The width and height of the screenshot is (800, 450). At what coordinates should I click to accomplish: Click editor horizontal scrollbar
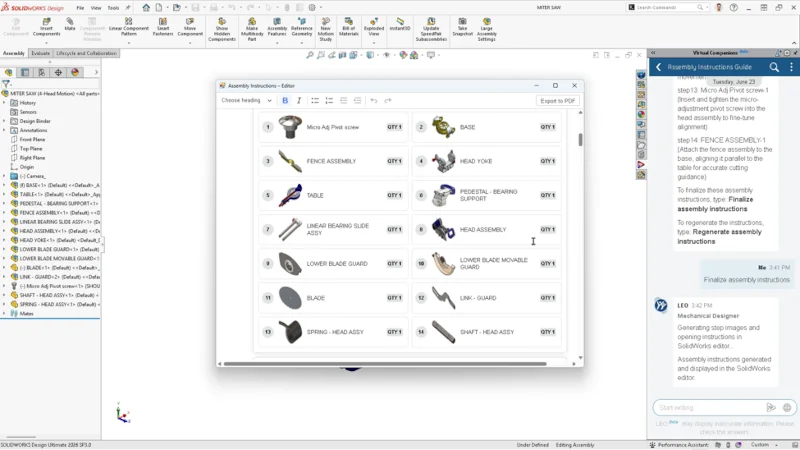(385, 364)
